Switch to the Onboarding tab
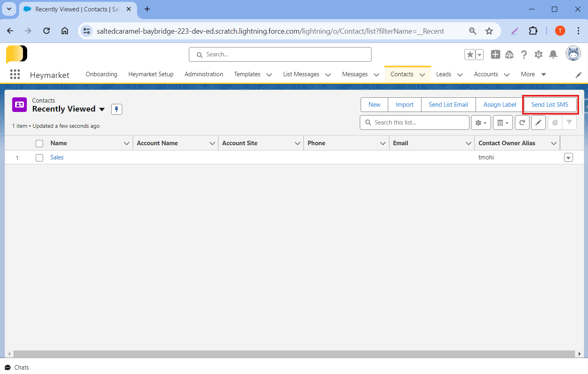Image resolution: width=588 pixels, height=374 pixels. (x=102, y=74)
